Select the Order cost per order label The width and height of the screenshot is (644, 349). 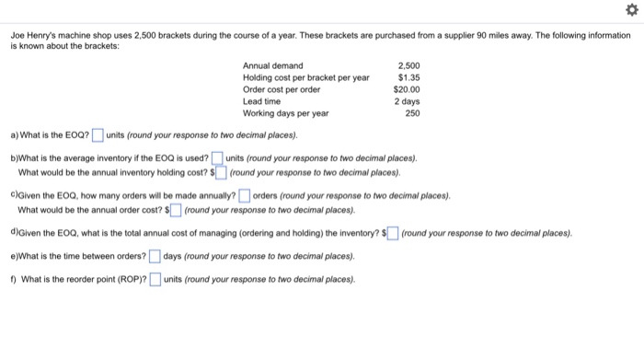282,89
